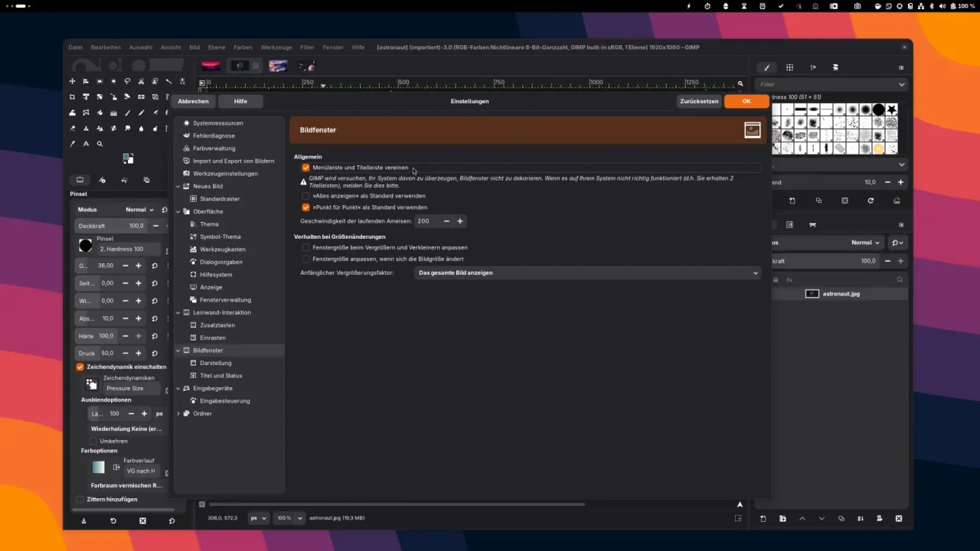
Task: Confirm the settings with OK
Action: [x=746, y=101]
